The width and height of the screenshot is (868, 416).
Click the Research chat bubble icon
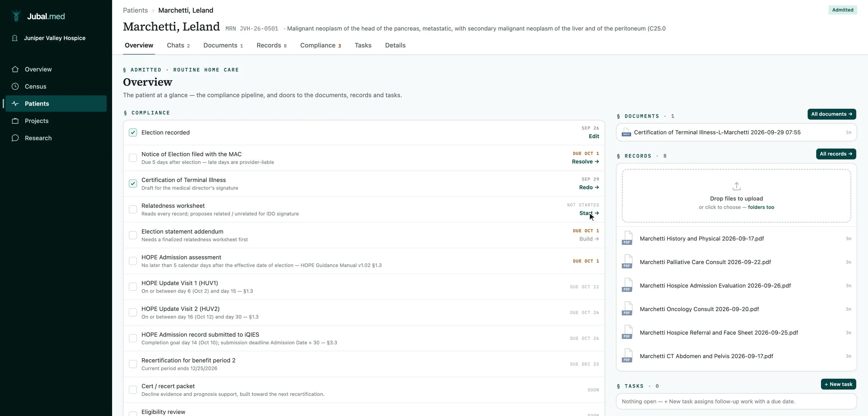point(15,138)
